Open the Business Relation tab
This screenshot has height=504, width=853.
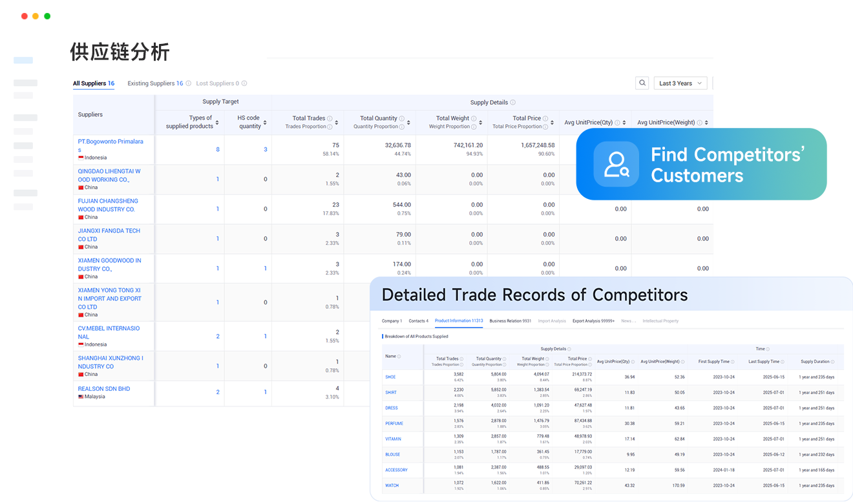tap(510, 321)
